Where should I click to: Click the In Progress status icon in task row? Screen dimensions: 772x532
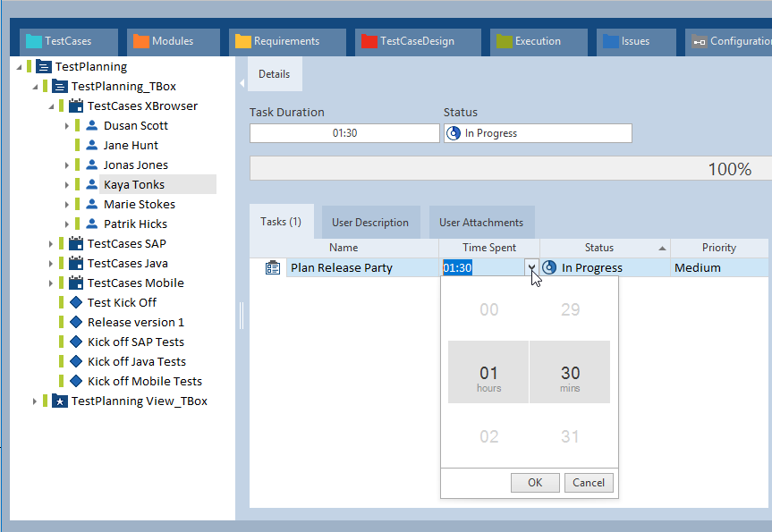[549, 267]
